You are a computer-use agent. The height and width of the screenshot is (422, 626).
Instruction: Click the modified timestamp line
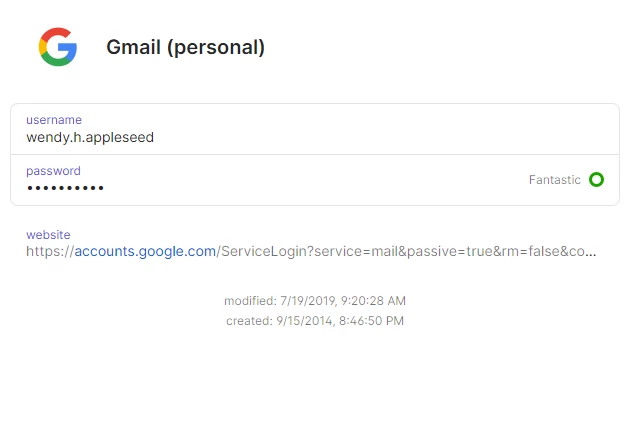pos(315,301)
